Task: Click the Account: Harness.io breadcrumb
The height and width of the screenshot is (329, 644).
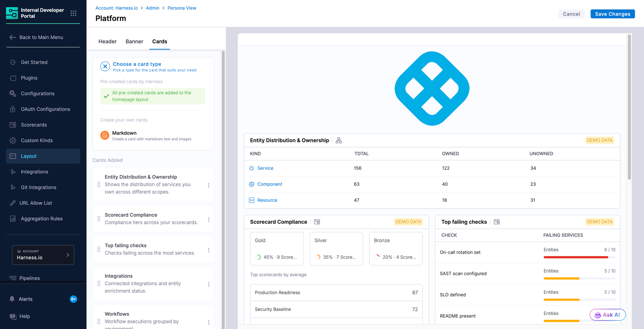Action: 116,8
